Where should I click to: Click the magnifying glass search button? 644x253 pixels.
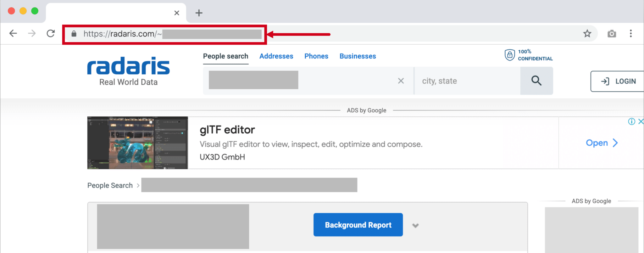[536, 81]
